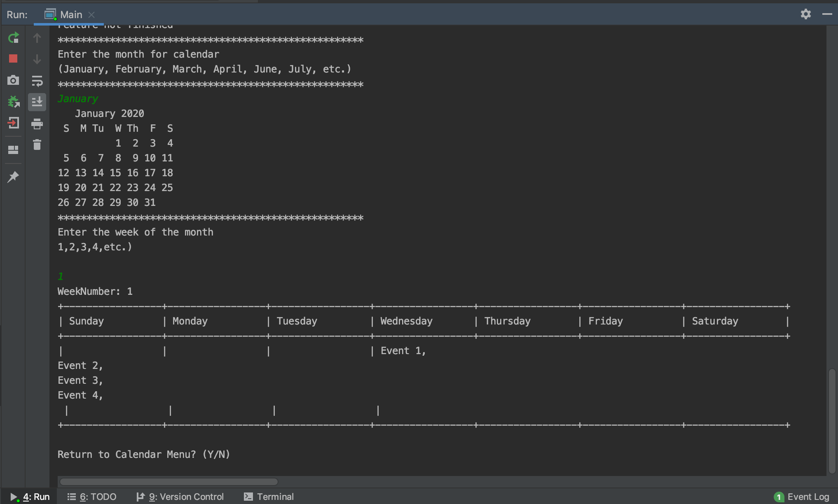This screenshot has height=504, width=838.
Task: Go down the stack trace arrow
Action: pyautogui.click(x=37, y=59)
